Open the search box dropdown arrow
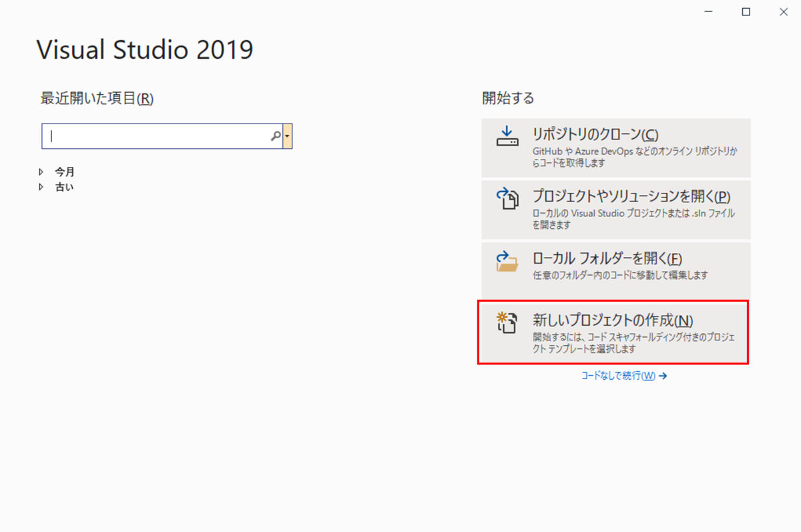This screenshot has height=532, width=801. point(288,136)
